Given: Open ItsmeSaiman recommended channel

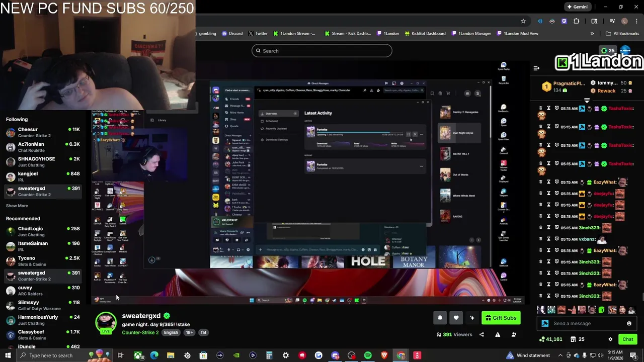Looking at the screenshot, I should pos(42,246).
